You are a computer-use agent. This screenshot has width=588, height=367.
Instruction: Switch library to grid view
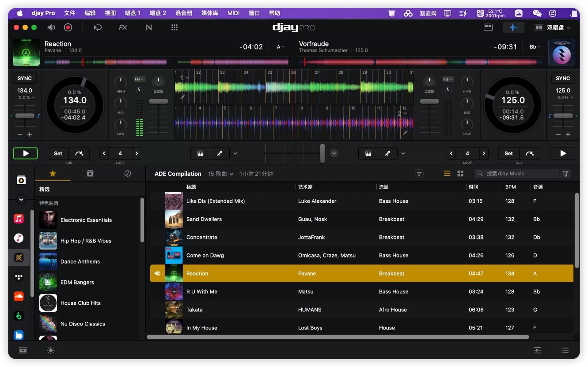pos(460,174)
